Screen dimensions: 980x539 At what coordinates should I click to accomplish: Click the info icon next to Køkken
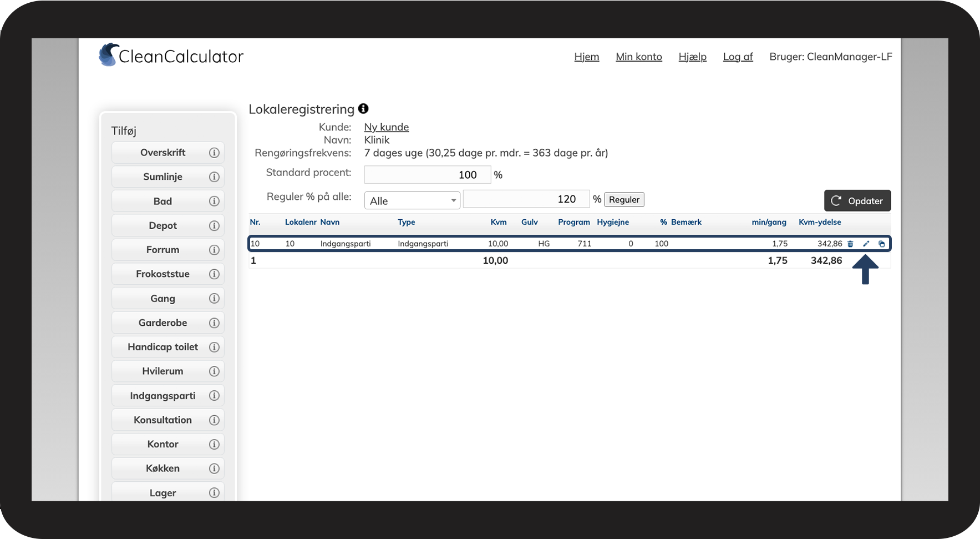click(x=214, y=469)
